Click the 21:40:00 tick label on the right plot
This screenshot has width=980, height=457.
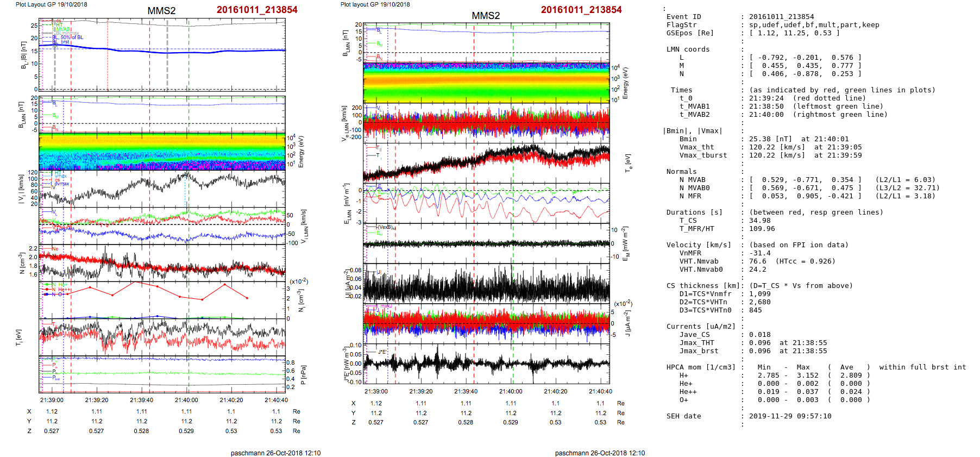pyautogui.click(x=511, y=391)
